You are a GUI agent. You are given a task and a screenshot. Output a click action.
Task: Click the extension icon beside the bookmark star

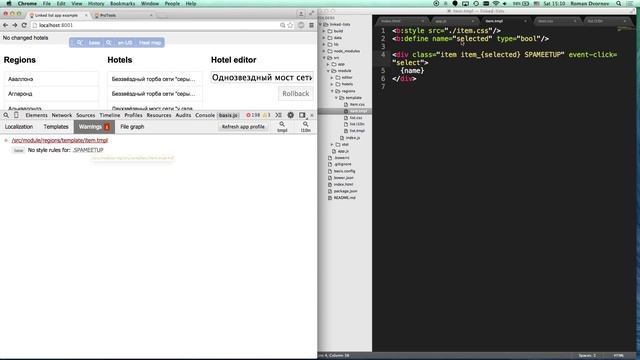301,25
